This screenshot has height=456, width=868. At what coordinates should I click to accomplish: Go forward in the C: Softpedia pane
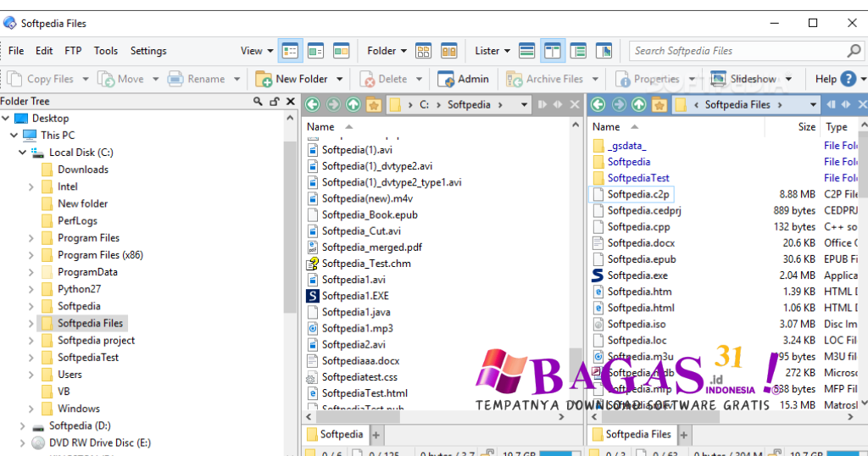click(333, 104)
